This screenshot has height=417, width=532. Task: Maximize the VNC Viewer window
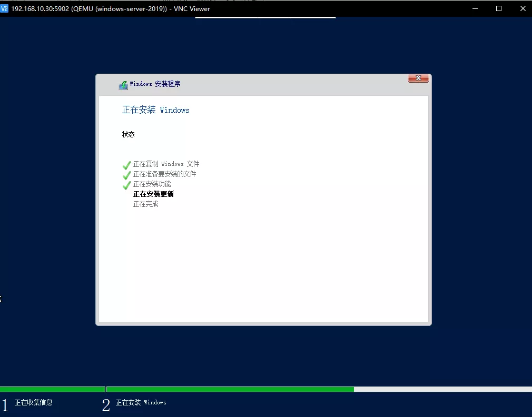(x=499, y=8)
